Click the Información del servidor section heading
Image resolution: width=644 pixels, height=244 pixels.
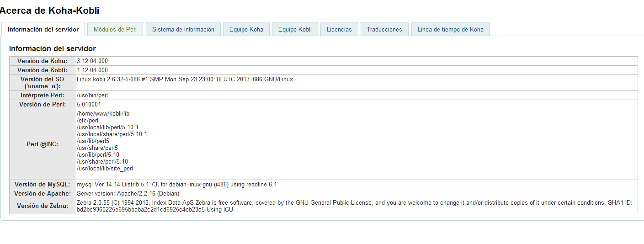pyautogui.click(x=53, y=48)
